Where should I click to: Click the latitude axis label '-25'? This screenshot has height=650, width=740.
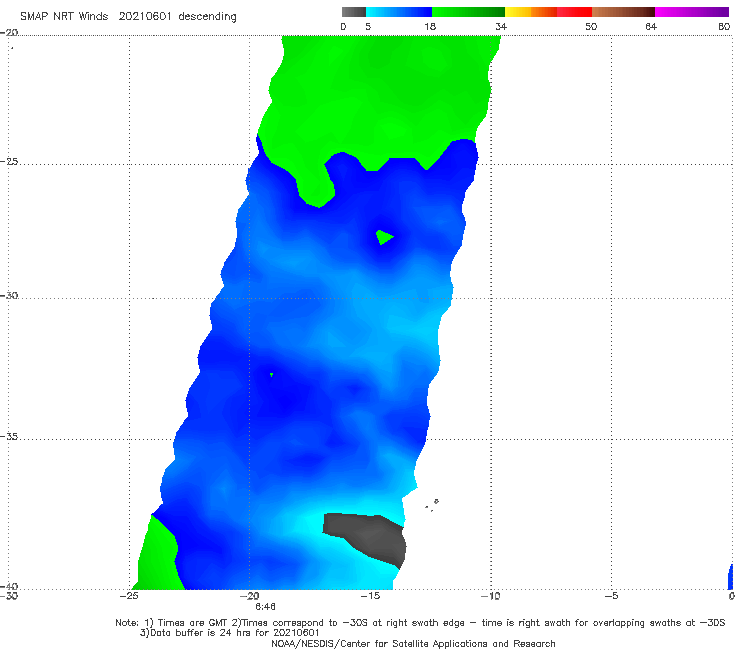tap(9, 161)
